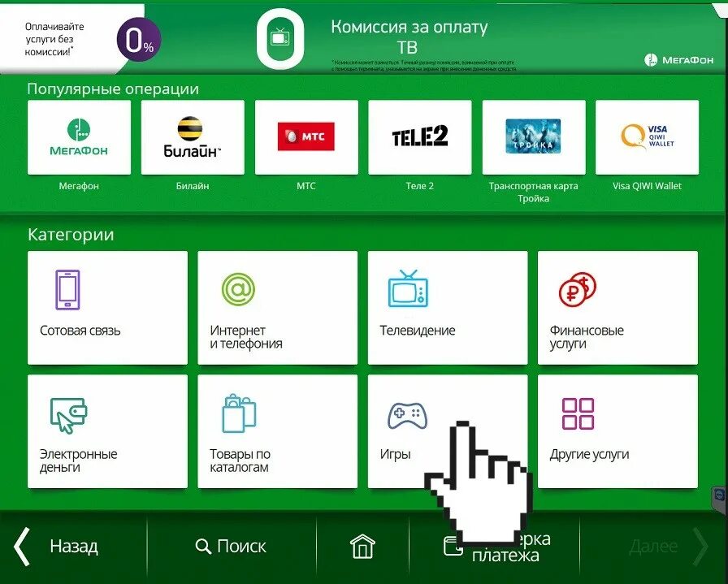Pick the Tele2 operator tile
This screenshot has height=584, width=728.
tap(420, 137)
